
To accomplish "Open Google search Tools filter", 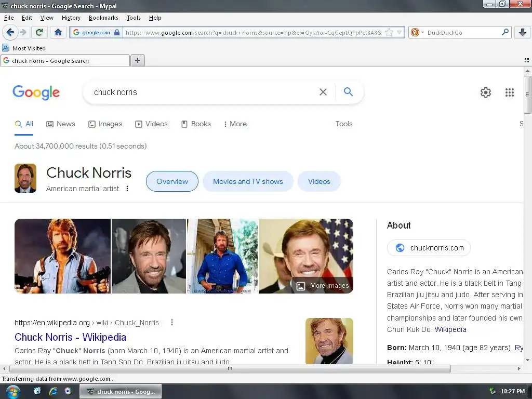I will (344, 124).
